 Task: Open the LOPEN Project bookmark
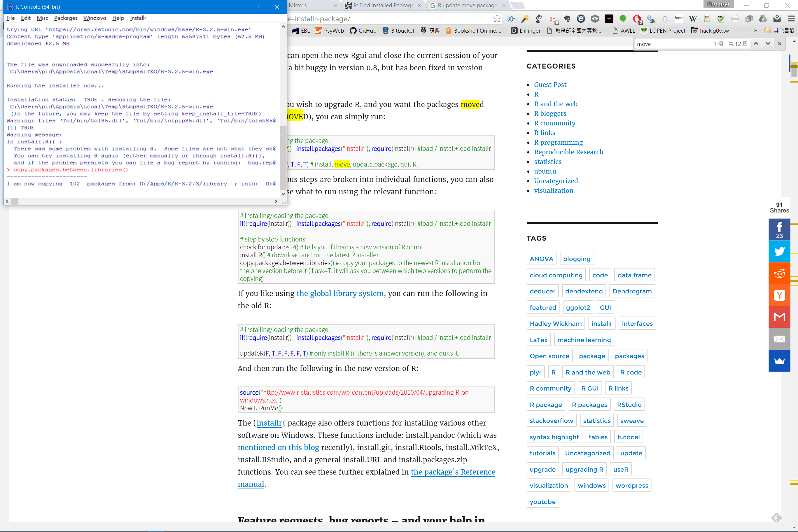[663, 31]
